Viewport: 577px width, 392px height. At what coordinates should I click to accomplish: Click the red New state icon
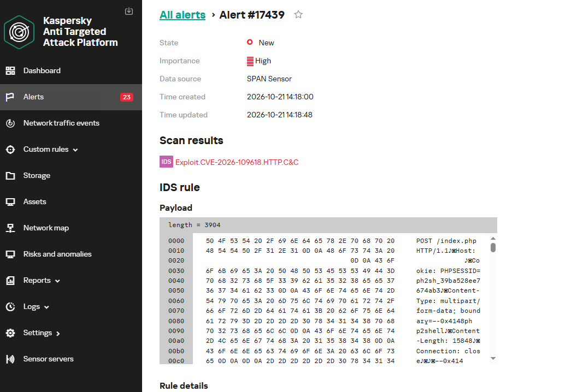tap(250, 42)
